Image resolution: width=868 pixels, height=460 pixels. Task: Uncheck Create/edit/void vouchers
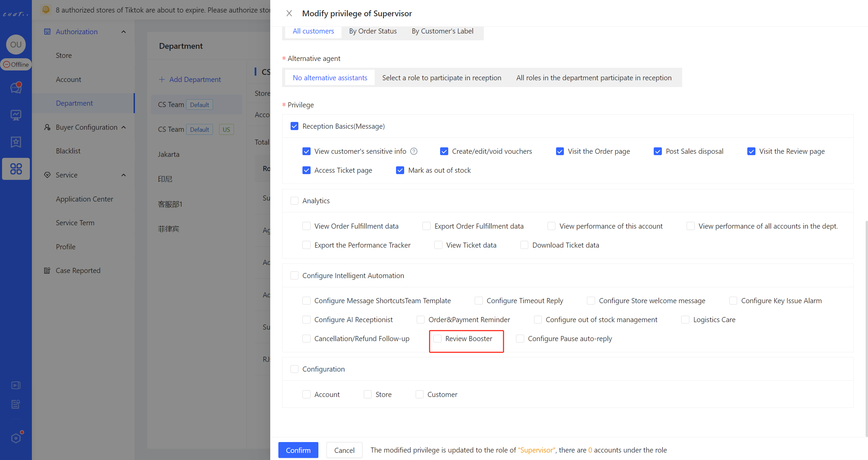pyautogui.click(x=444, y=151)
